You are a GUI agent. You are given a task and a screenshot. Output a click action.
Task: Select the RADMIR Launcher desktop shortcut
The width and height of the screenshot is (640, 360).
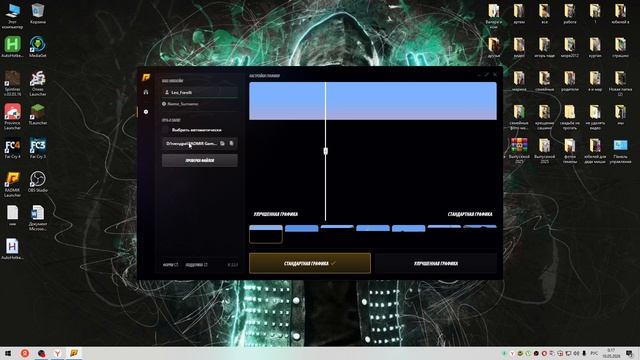[x=12, y=184]
